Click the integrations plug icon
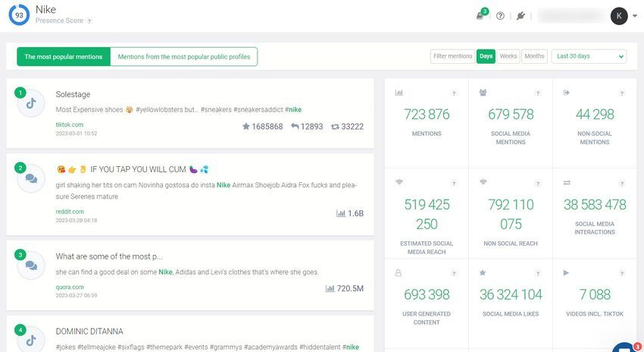 521,16
